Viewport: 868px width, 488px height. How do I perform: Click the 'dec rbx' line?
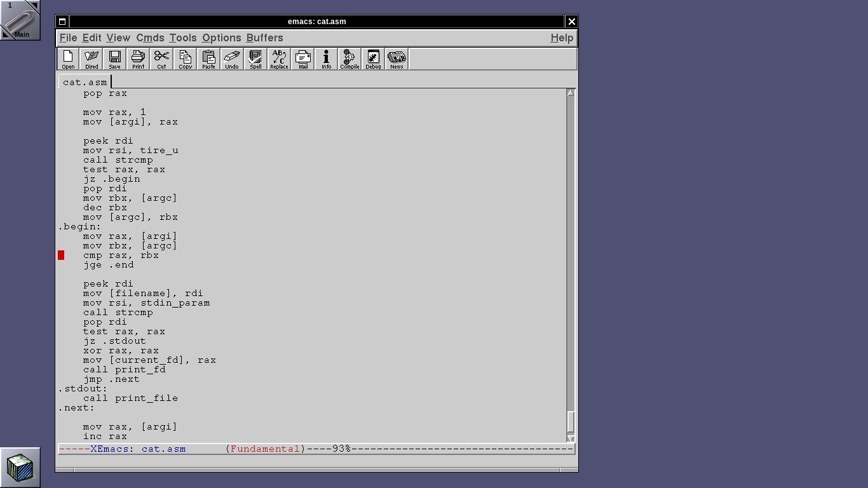click(105, 208)
